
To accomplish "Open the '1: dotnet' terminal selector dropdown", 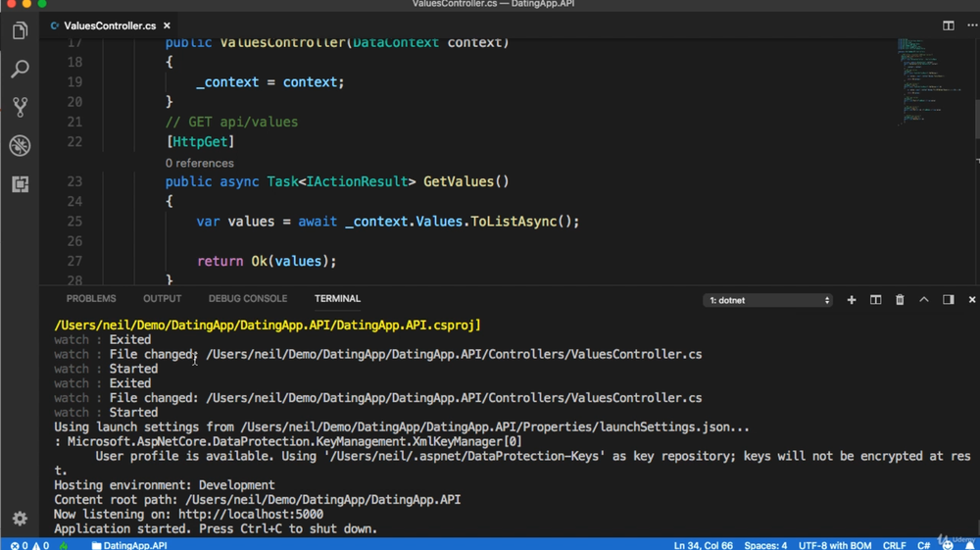I will (767, 301).
